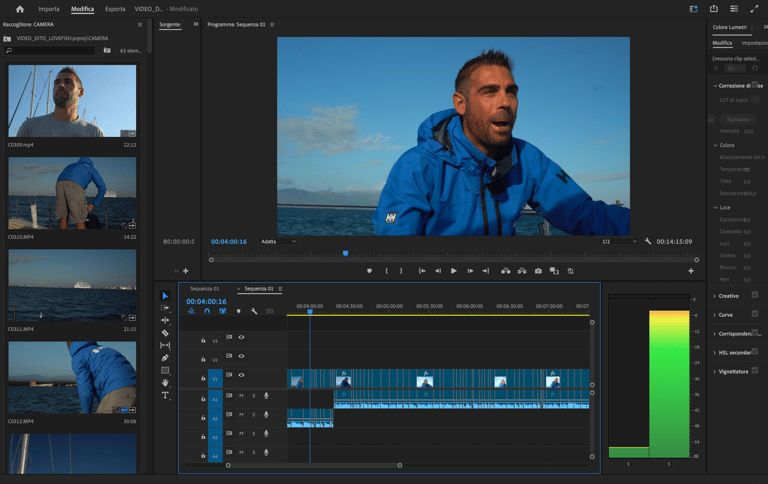The height and width of the screenshot is (484, 768).
Task: Open the Esporta tab
Action: 115,9
